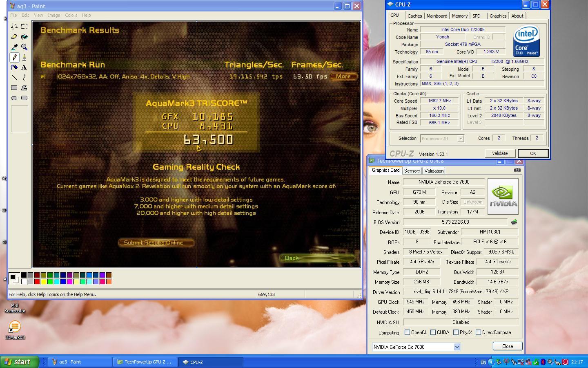The width and height of the screenshot is (588, 368).
Task: Pick the white palette color swatch
Action: 24,281
